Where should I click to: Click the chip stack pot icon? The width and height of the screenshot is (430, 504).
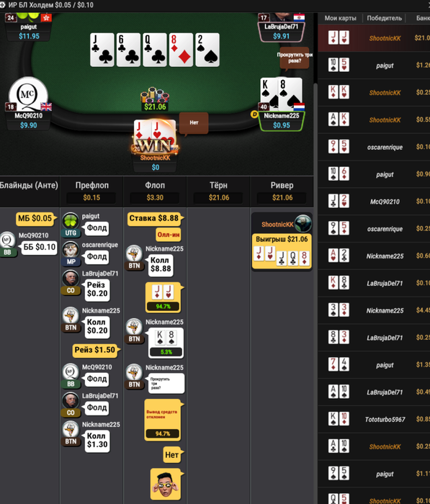coord(155,95)
